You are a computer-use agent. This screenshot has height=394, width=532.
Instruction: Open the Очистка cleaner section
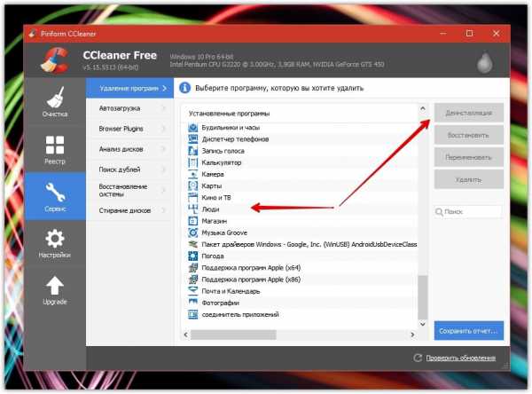coord(54,104)
